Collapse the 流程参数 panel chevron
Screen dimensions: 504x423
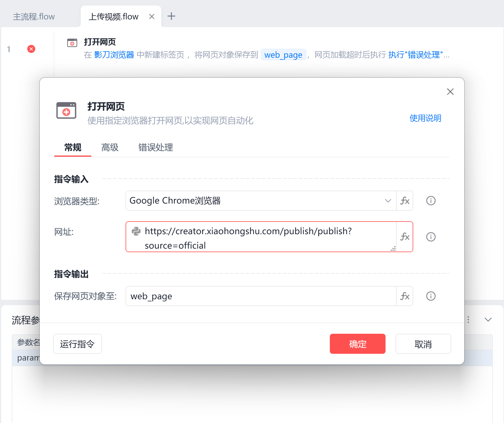click(x=488, y=319)
